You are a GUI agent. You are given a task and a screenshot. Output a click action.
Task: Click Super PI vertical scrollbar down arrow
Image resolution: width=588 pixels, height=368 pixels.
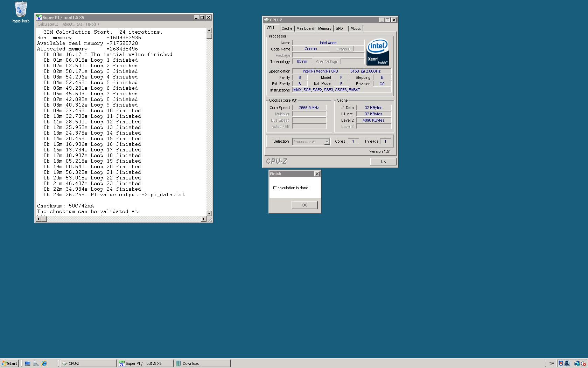(209, 213)
